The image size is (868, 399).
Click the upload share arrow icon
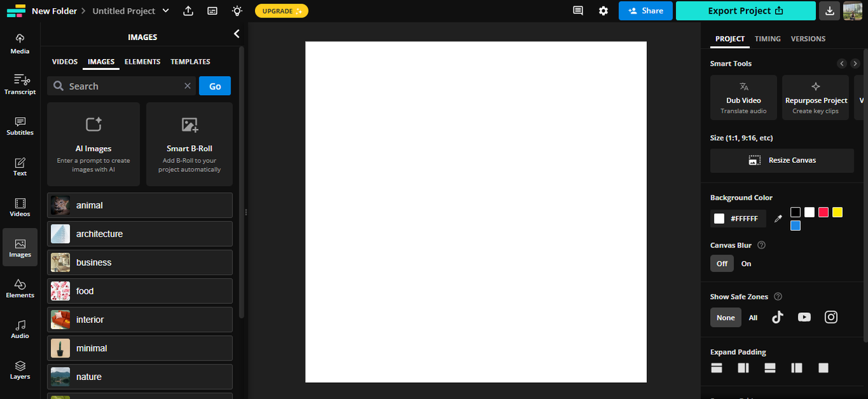pos(188,11)
